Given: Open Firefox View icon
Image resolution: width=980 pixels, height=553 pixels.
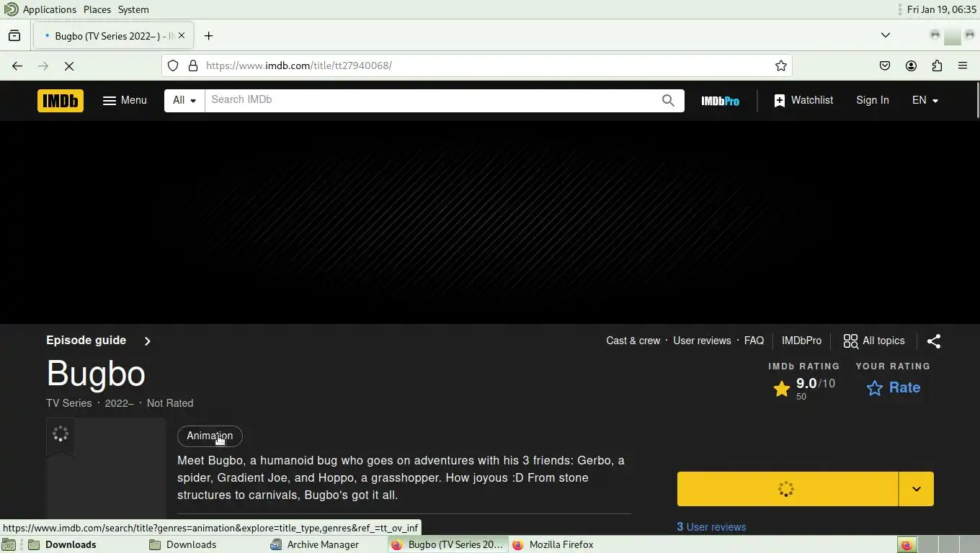Looking at the screenshot, I should (x=14, y=36).
